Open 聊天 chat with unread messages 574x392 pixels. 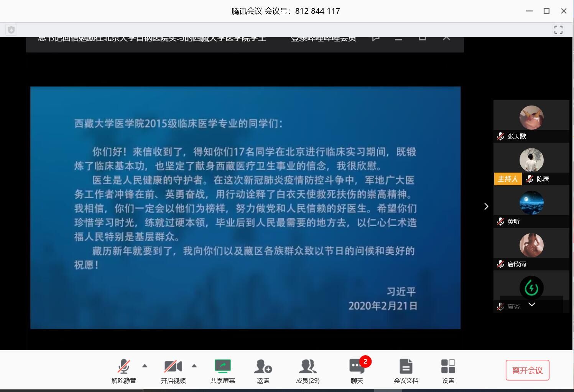(357, 371)
